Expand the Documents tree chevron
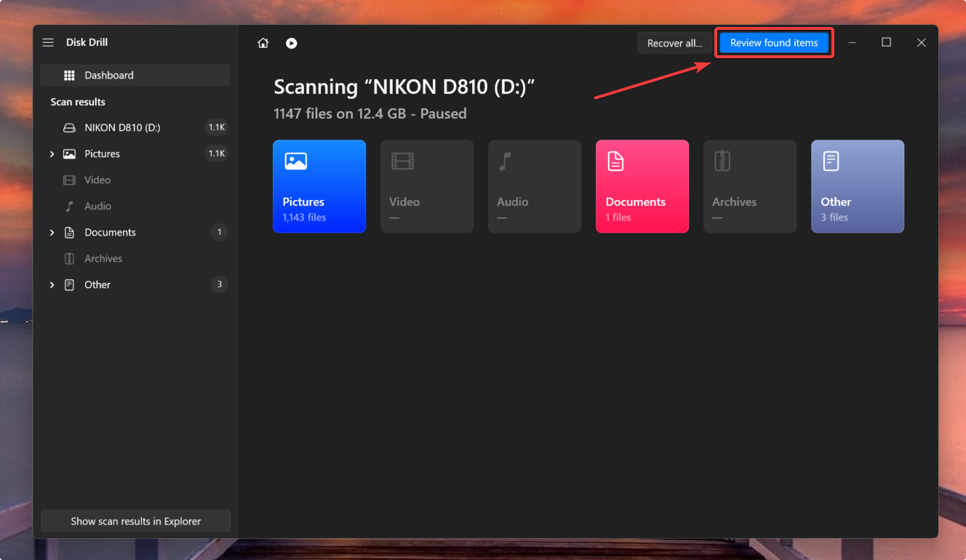Image resolution: width=966 pixels, height=560 pixels. coord(52,232)
